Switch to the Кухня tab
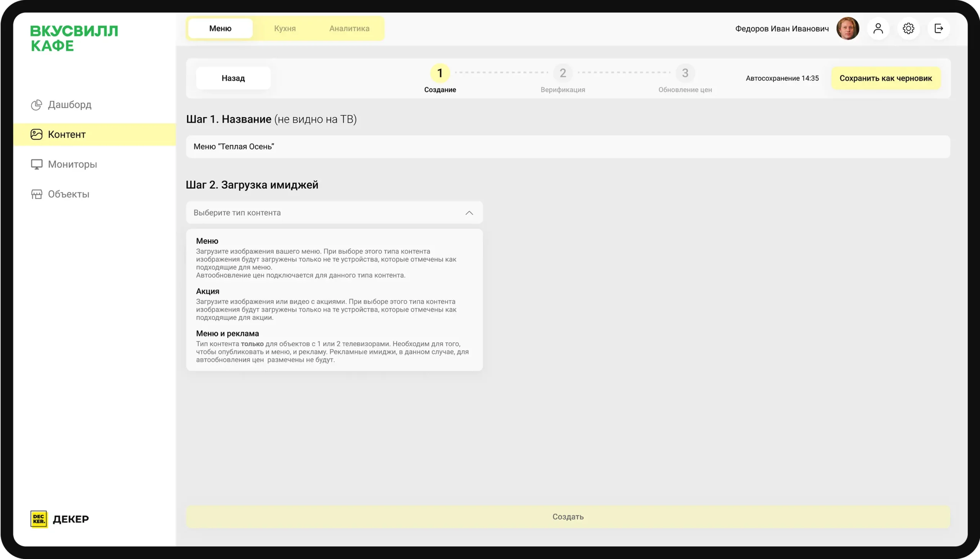This screenshot has height=559, width=980. click(285, 28)
